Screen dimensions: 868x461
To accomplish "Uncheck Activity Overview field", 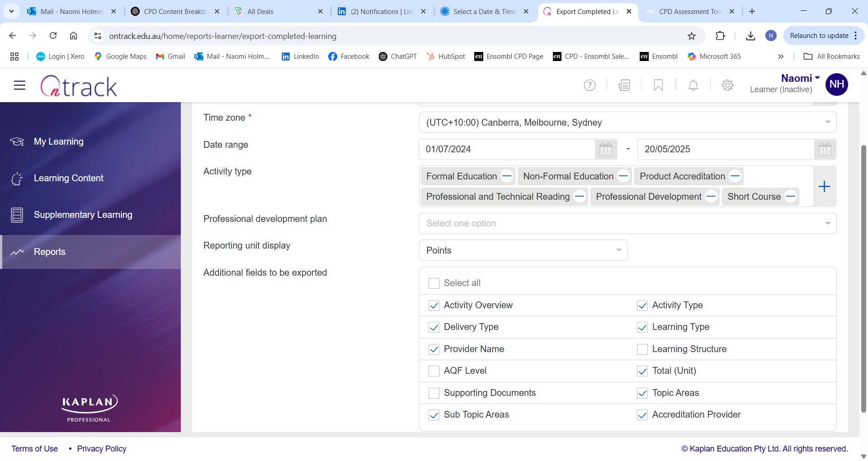I will pos(434,306).
